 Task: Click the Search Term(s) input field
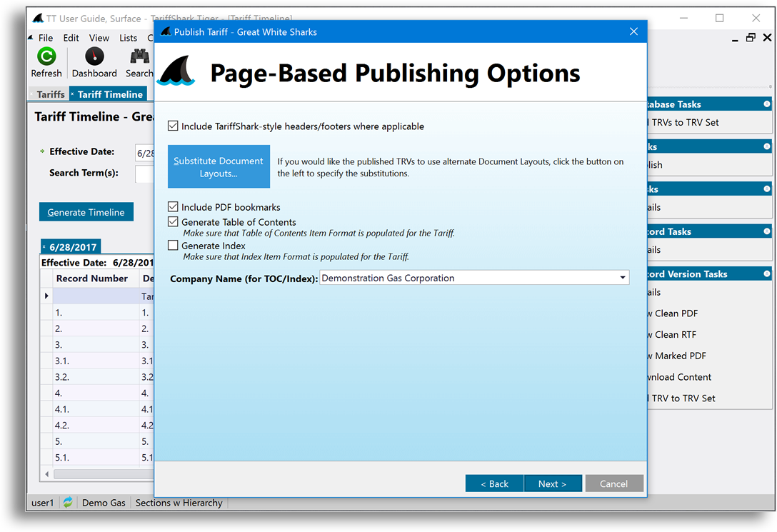pyautogui.click(x=145, y=174)
